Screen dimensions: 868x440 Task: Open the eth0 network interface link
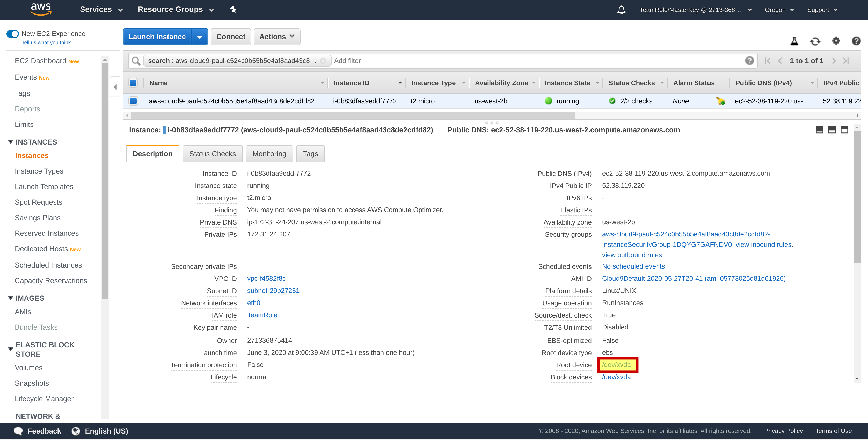[254, 303]
